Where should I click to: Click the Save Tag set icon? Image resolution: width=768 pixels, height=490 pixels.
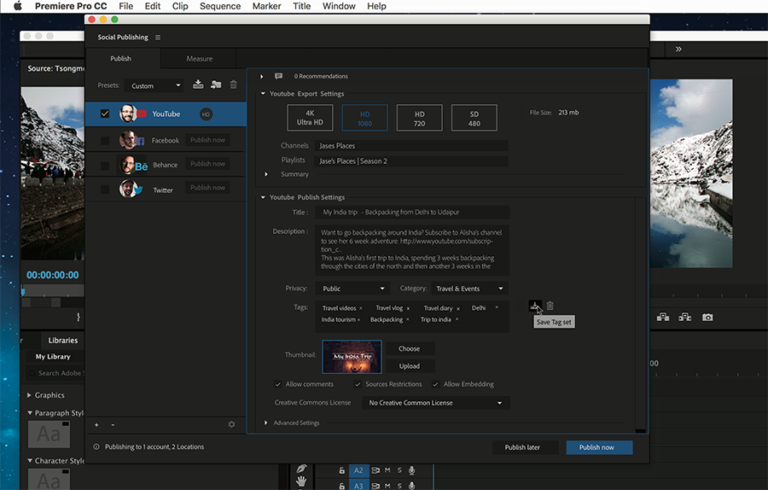(535, 306)
